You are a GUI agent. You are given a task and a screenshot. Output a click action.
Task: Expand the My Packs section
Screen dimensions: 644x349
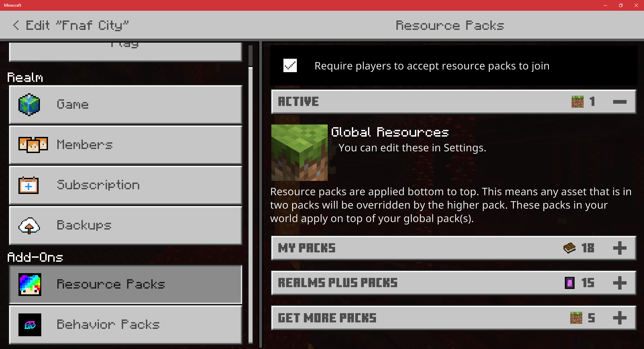pos(620,248)
